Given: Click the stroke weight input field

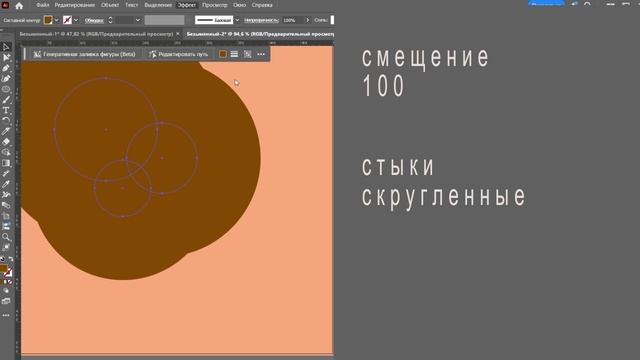Looking at the screenshot, I should tap(124, 20).
